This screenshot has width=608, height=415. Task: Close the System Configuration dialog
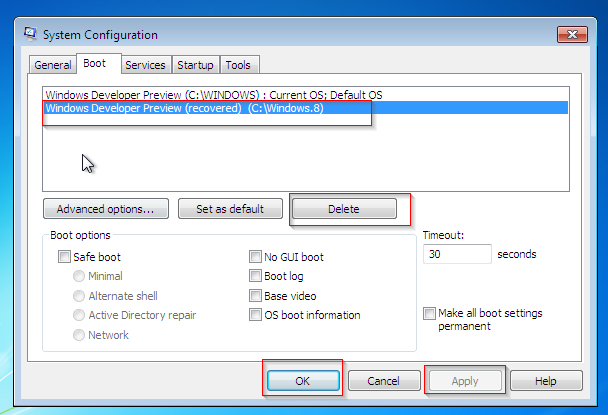coord(572,34)
